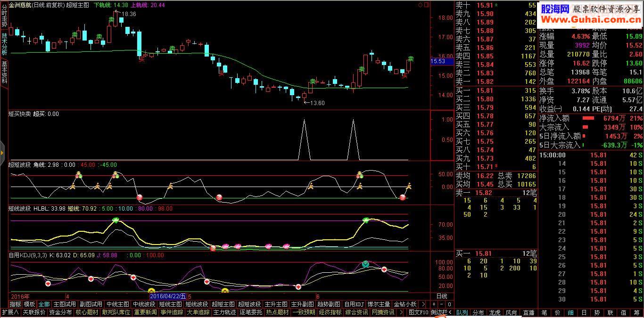Open 关联报价
Image resolution: width=644 pixels, height=318 pixels.
(x=34, y=312)
